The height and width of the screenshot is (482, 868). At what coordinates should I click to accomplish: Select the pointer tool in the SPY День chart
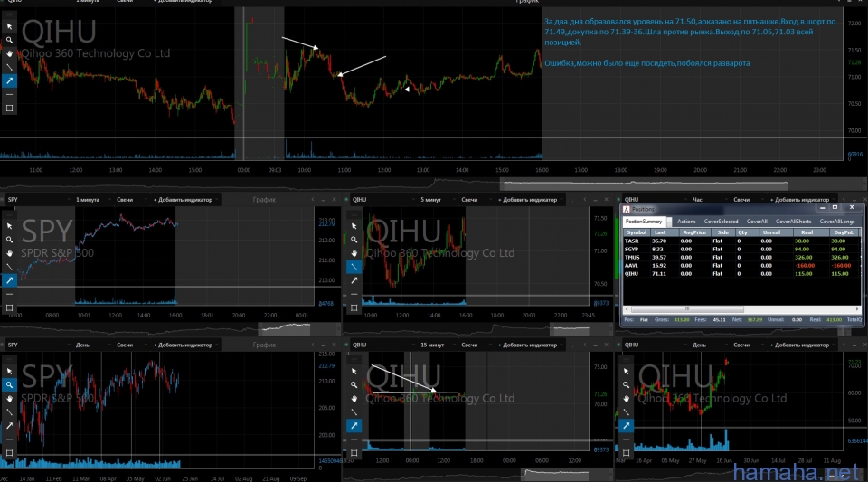pyautogui.click(x=9, y=372)
